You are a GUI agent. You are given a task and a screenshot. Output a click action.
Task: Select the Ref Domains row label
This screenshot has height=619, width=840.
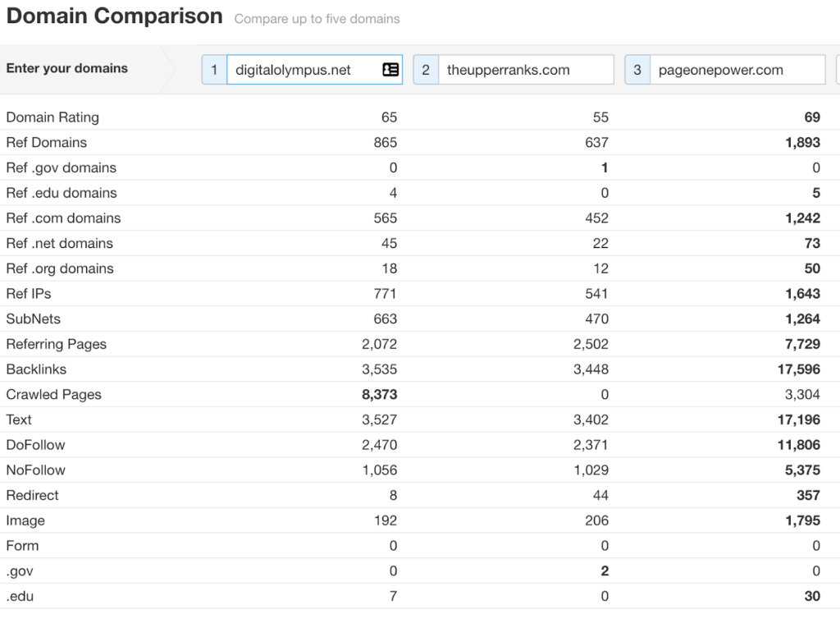47,143
